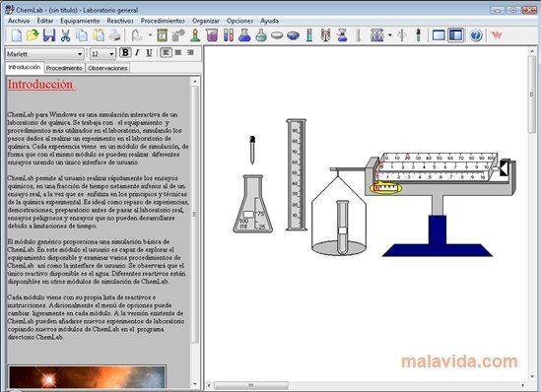Viewport: 541px width, 392px height.
Task: Click the gray weights toolbar icon
Action: (178, 35)
